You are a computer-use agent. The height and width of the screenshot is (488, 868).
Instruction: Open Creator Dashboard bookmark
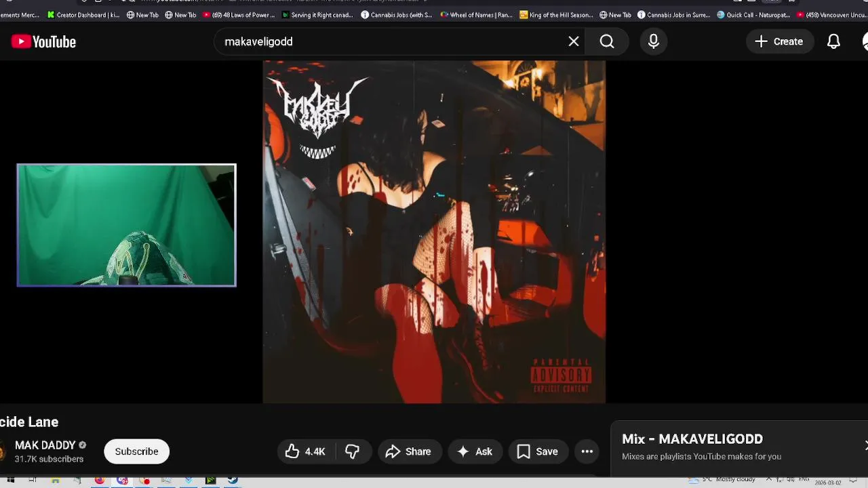(83, 15)
